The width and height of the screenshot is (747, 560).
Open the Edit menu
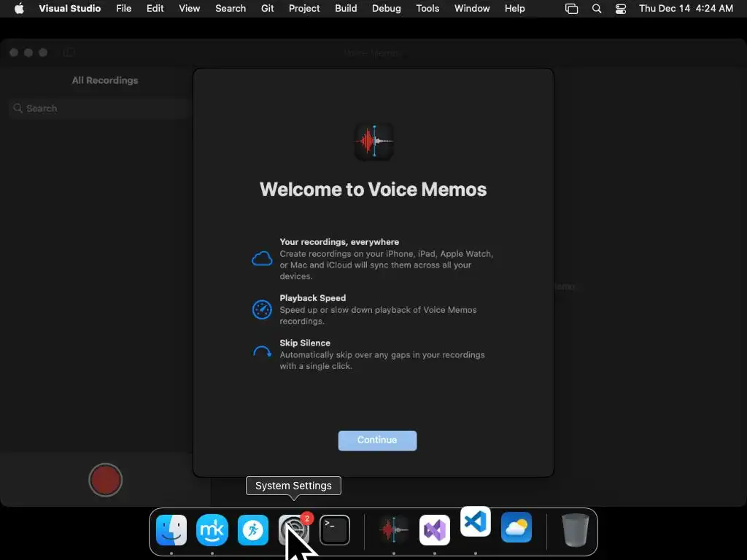(x=155, y=8)
